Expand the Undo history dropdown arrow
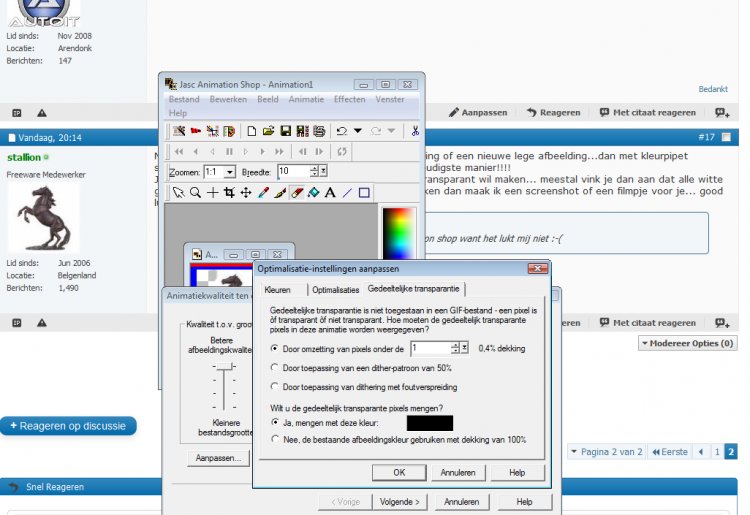The height and width of the screenshot is (515, 750). 358,131
